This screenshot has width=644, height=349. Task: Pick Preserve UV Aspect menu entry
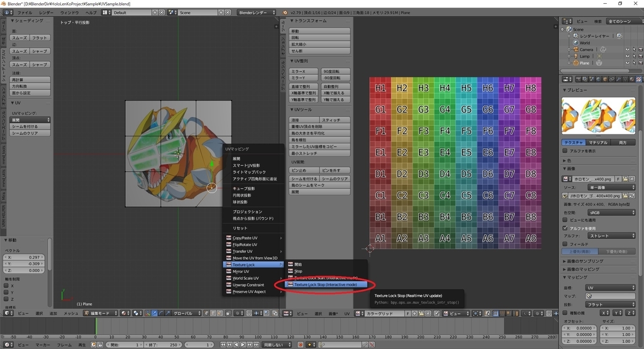(254, 292)
